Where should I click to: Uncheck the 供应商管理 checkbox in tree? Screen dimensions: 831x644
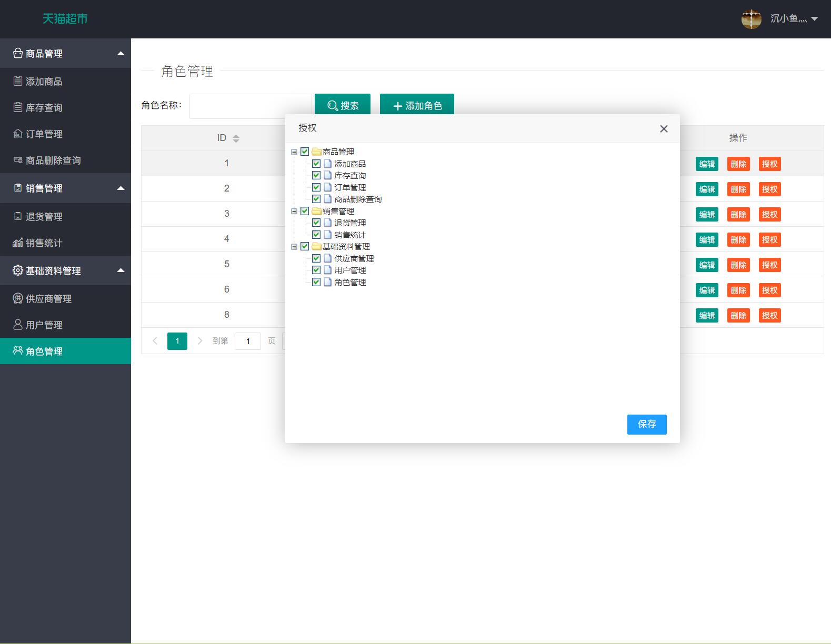[316, 258]
